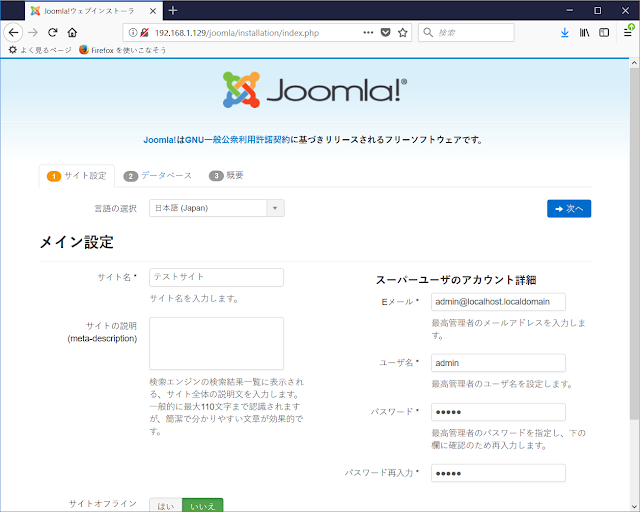
Task: Open the Firefox library
Action: (584, 33)
